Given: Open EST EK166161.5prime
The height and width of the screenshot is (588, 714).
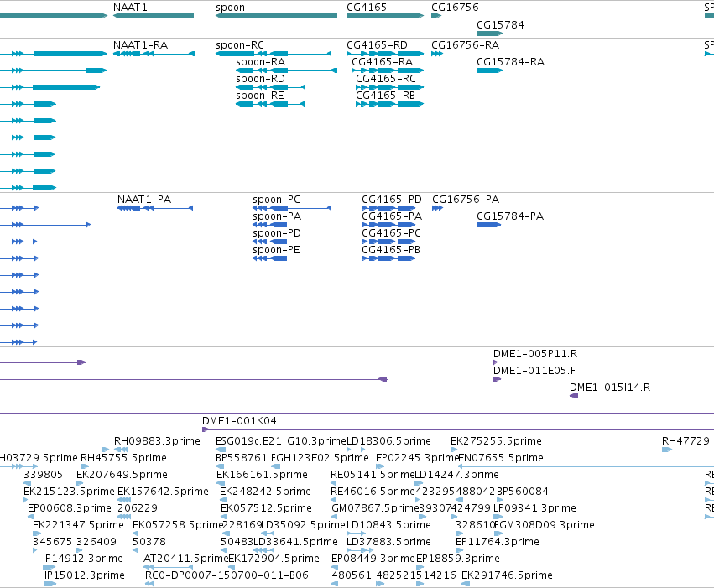Looking at the screenshot, I should point(262,475).
